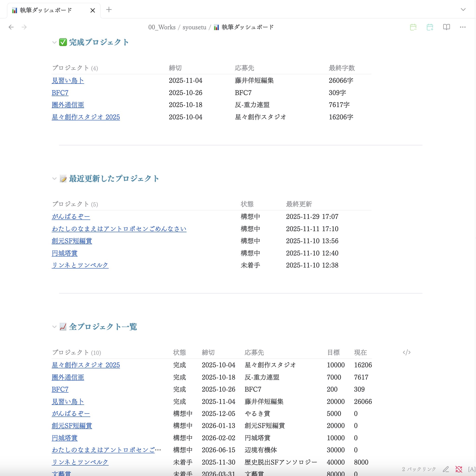Screen dimensions: 476x476
Task: Open a new tab with the plus button
Action: [109, 9]
